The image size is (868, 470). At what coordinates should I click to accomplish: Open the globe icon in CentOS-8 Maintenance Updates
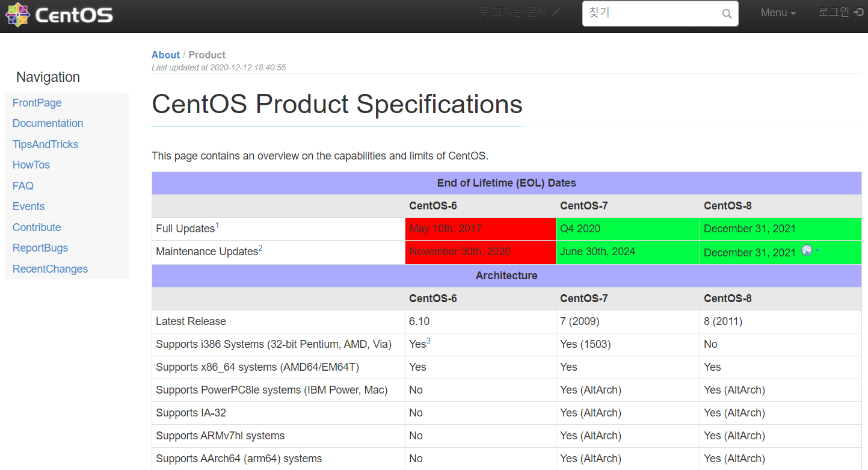coord(807,250)
